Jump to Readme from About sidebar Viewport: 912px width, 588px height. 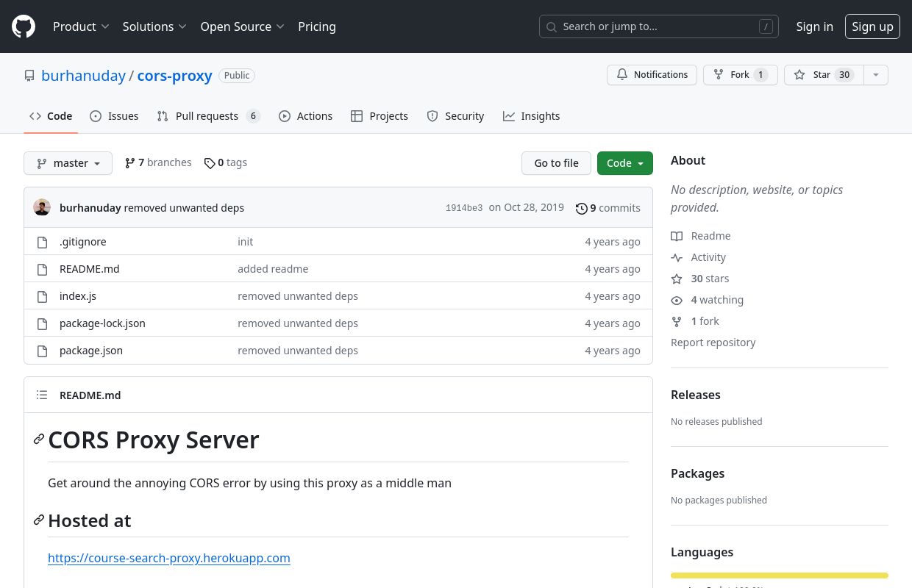tap(701, 236)
